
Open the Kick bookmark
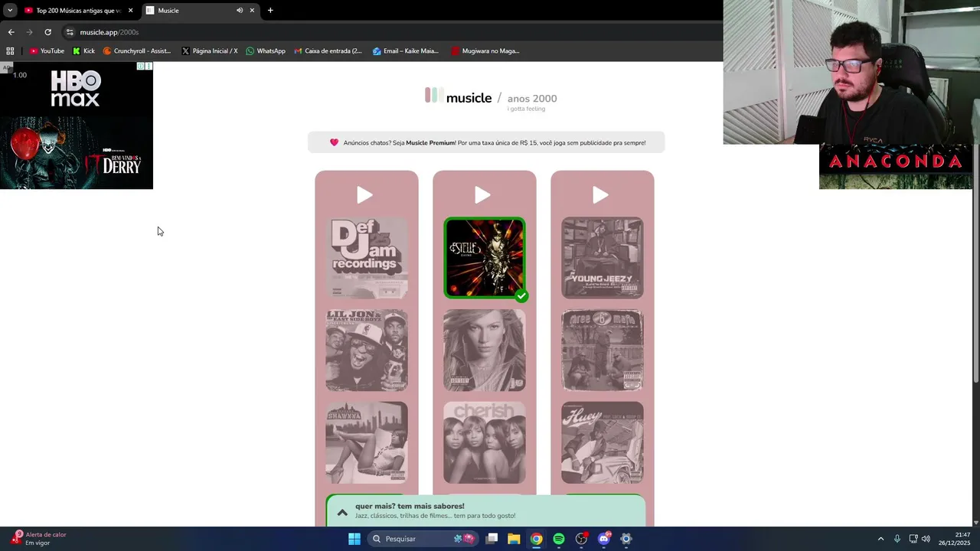tap(83, 51)
